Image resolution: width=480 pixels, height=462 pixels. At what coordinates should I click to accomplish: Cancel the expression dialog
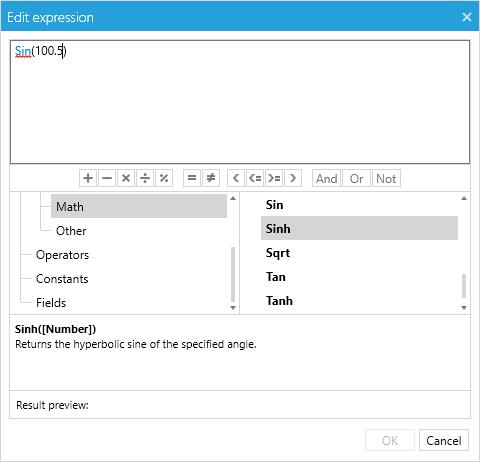tap(444, 440)
